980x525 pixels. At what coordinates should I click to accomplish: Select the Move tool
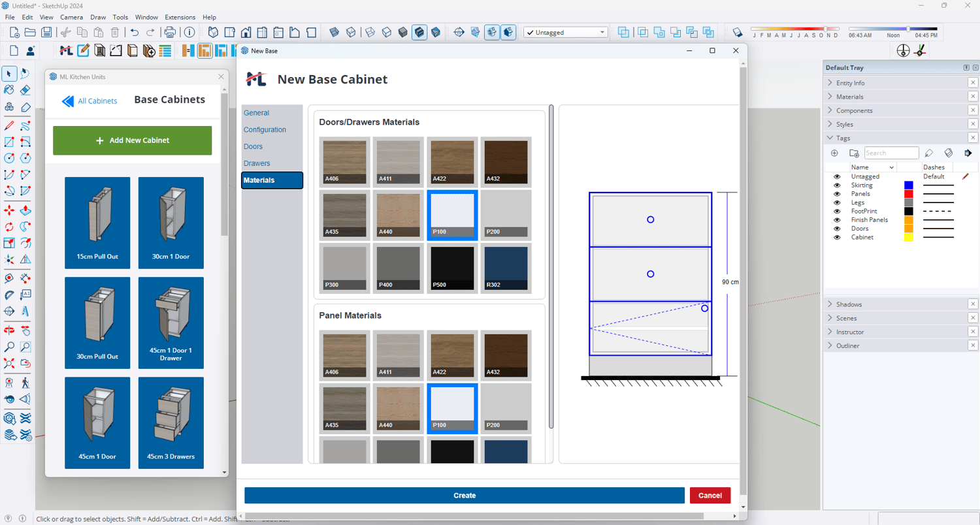[x=9, y=210]
